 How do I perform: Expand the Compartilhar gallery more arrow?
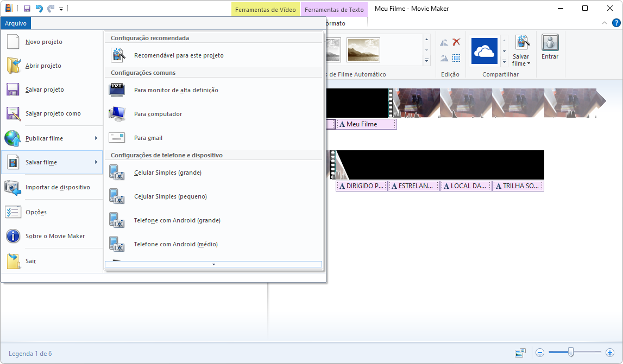click(504, 61)
